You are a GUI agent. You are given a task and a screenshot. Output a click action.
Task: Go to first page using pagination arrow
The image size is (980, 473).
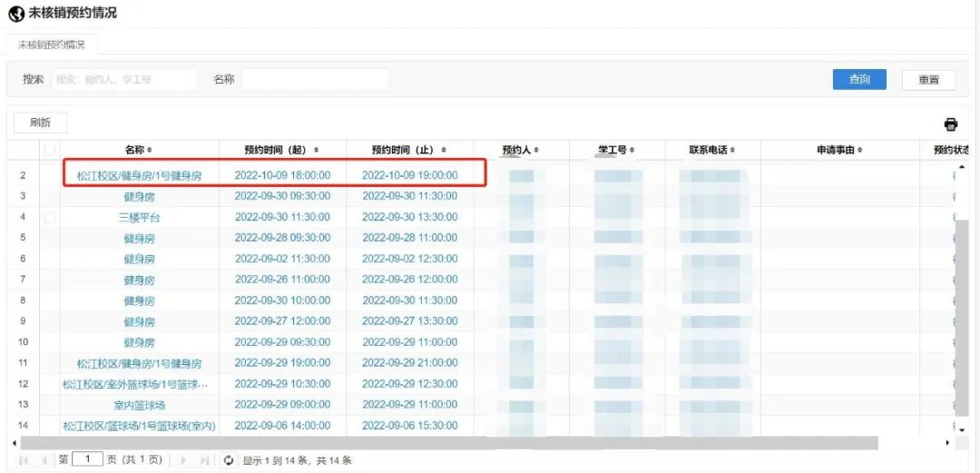(x=24, y=460)
